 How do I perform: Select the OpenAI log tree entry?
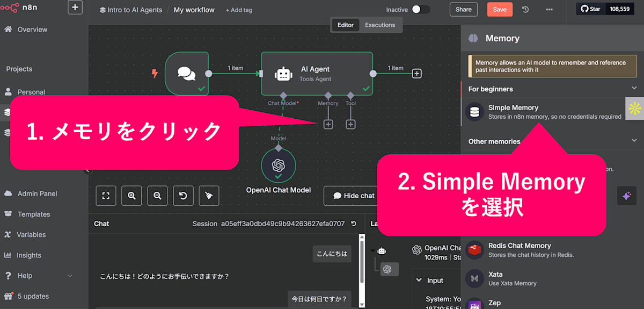coord(390,269)
